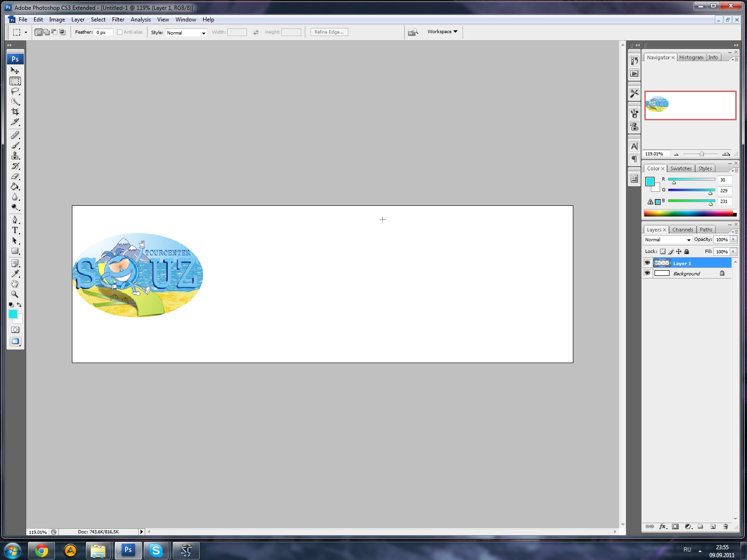
Task: Click the Feather input field
Action: pos(104,32)
